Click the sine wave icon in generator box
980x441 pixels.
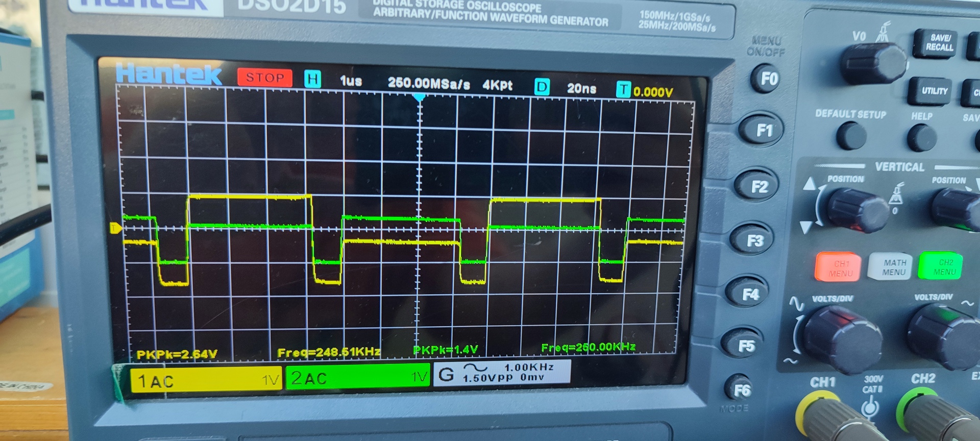(475, 367)
